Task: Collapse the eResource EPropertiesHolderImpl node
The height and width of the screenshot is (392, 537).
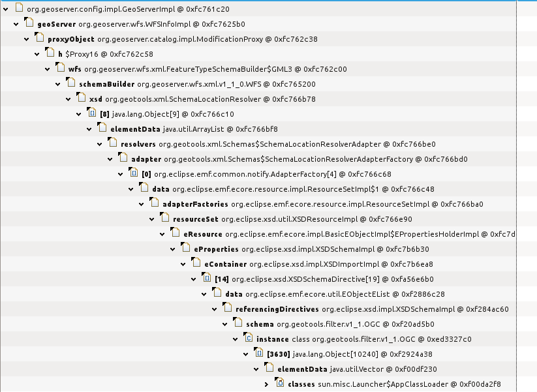Action: (162, 235)
